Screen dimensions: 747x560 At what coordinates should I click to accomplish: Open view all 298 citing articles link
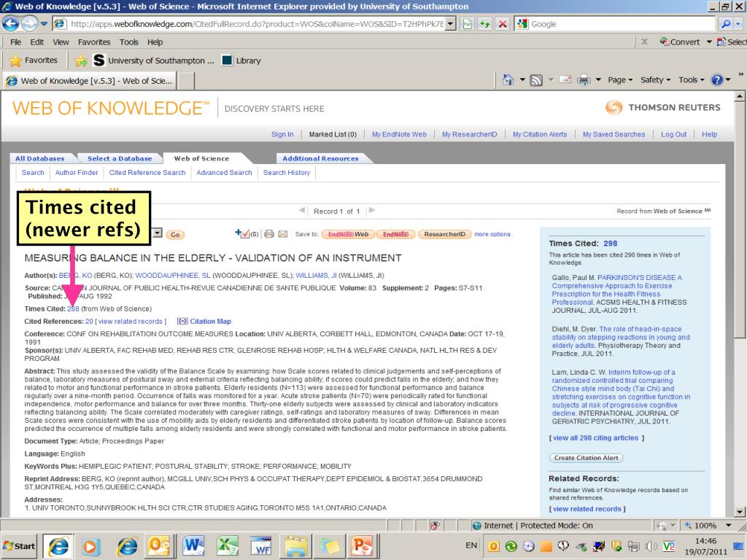[x=595, y=437]
